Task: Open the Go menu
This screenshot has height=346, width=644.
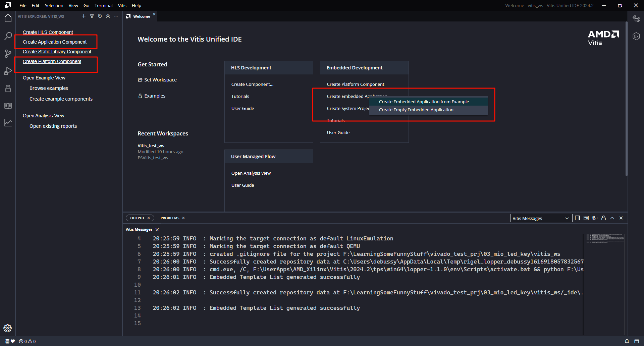Action: pos(86,5)
